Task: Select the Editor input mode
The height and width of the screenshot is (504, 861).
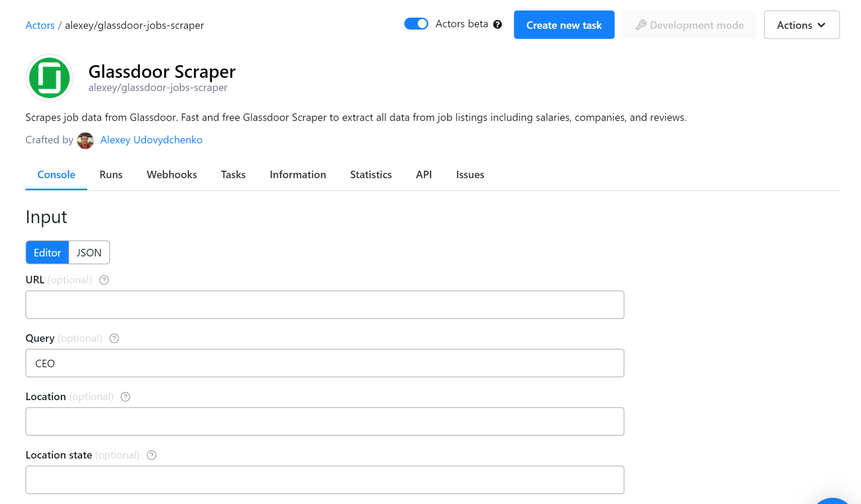Action: (47, 253)
